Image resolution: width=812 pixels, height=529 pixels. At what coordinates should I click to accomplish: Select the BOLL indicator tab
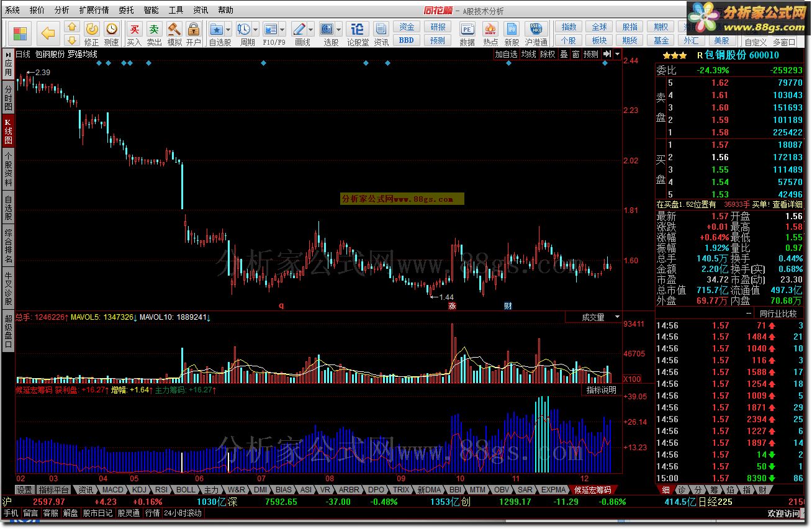point(185,490)
